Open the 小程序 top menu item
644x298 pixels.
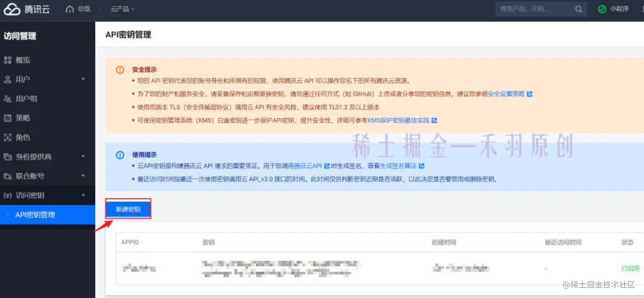click(619, 9)
